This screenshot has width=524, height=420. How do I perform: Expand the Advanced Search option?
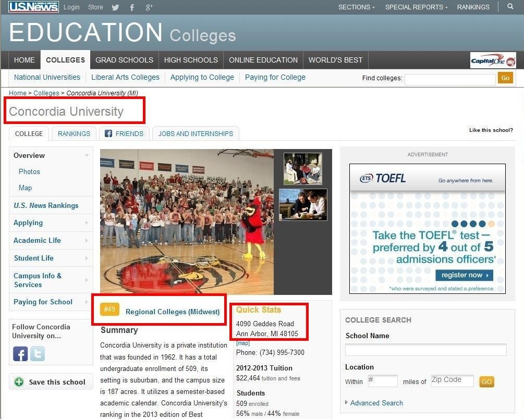tap(376, 403)
